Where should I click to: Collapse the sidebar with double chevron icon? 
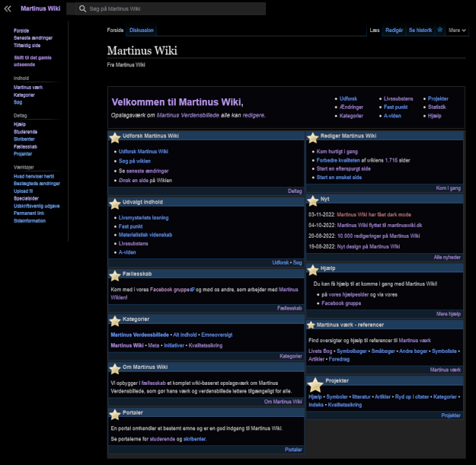[8, 9]
